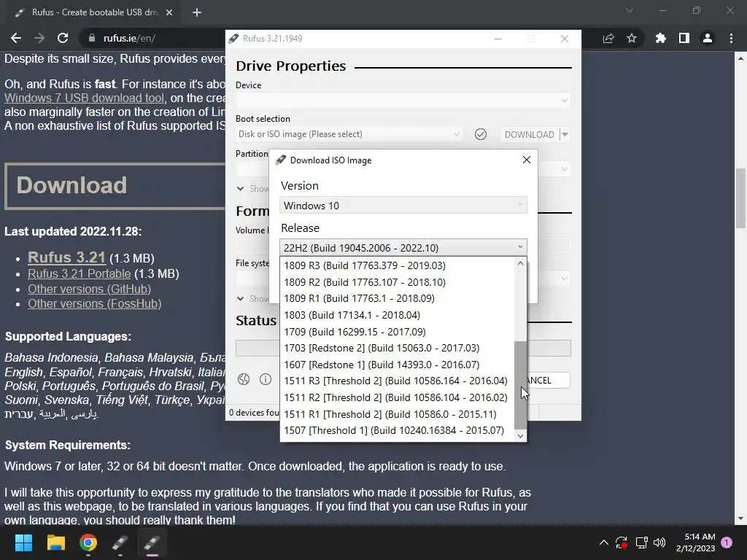Viewport: 747px width, 560px height.
Task: Click the Rufus status progress bar
Action: tap(403, 348)
